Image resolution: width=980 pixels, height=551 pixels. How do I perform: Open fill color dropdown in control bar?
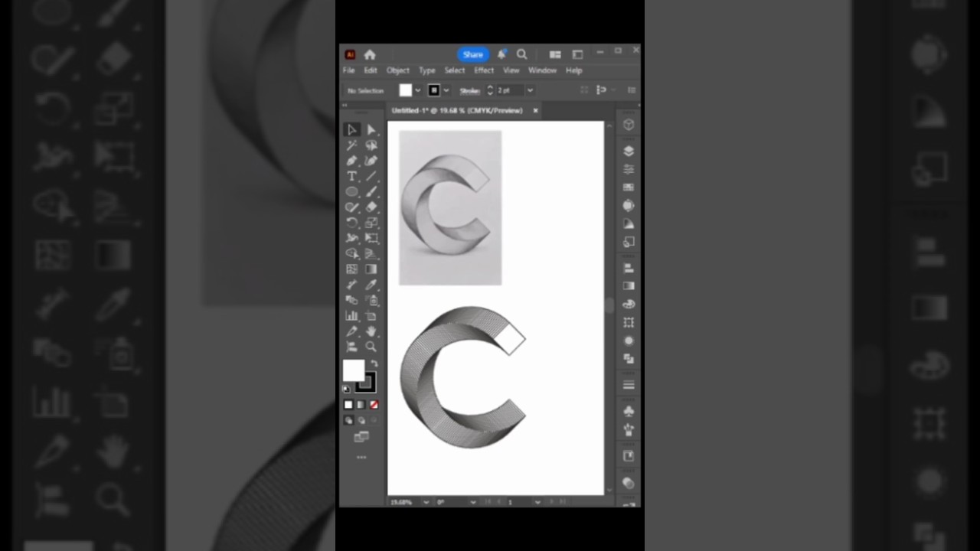pos(417,90)
